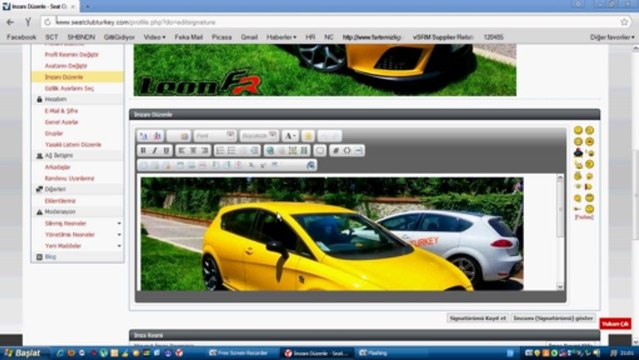Open E-Mail & Şifre settings link
The image size is (639, 360).
pyautogui.click(x=61, y=111)
